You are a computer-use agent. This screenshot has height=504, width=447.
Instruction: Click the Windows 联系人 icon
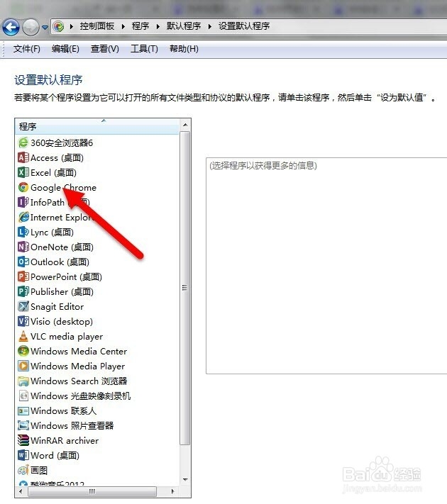[23, 411]
